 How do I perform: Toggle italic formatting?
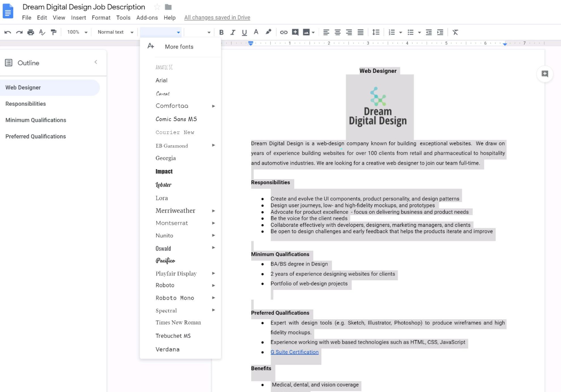(x=233, y=32)
